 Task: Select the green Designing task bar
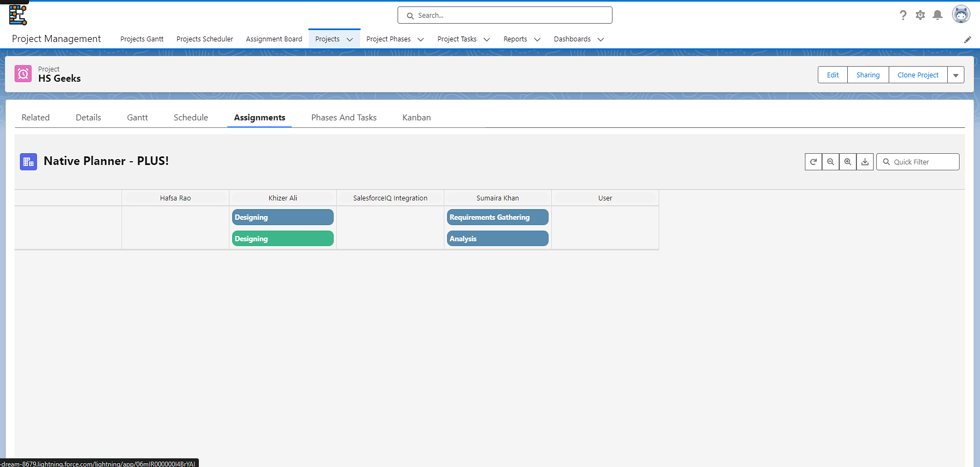tap(283, 239)
